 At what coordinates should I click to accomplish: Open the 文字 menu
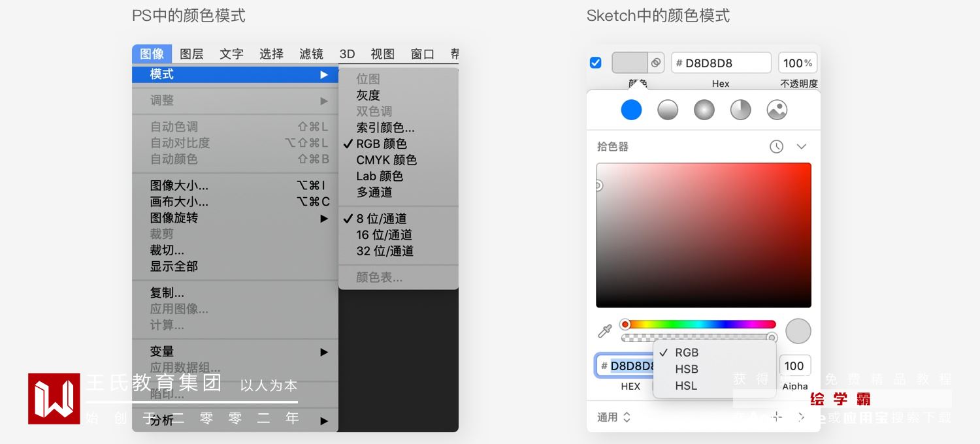pyautogui.click(x=232, y=54)
